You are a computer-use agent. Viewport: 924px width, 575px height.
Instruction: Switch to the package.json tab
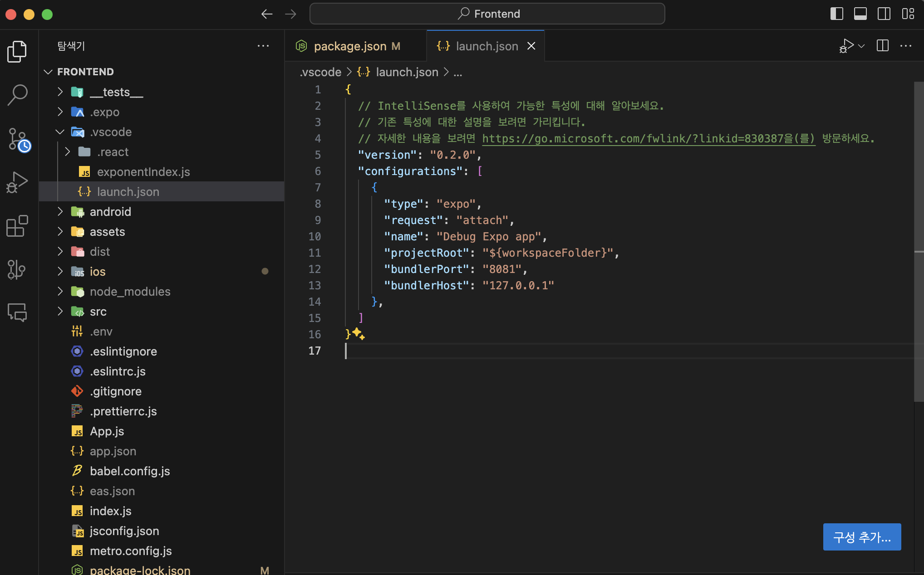(x=349, y=46)
